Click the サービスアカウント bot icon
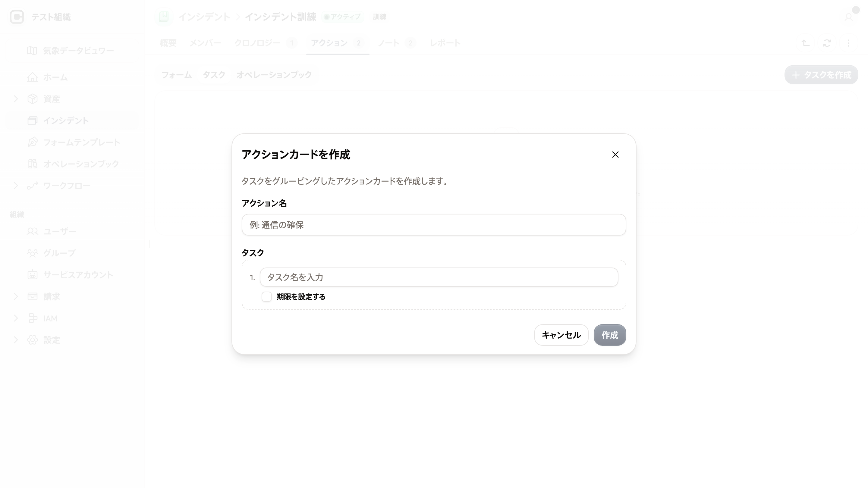Screen dimensions: 868x488 pyautogui.click(x=32, y=275)
